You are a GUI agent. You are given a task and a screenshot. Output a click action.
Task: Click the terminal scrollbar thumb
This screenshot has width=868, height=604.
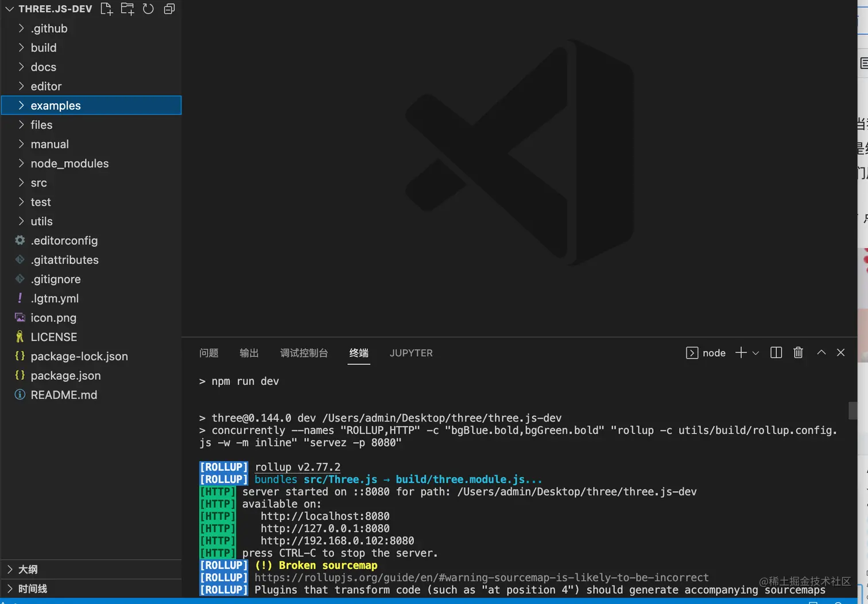pos(852,410)
